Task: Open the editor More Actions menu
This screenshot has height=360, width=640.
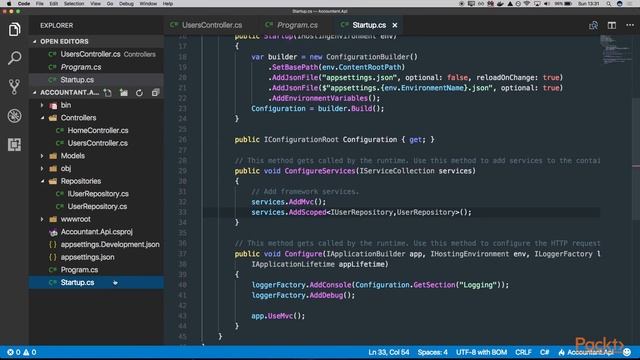Action: [x=630, y=25]
